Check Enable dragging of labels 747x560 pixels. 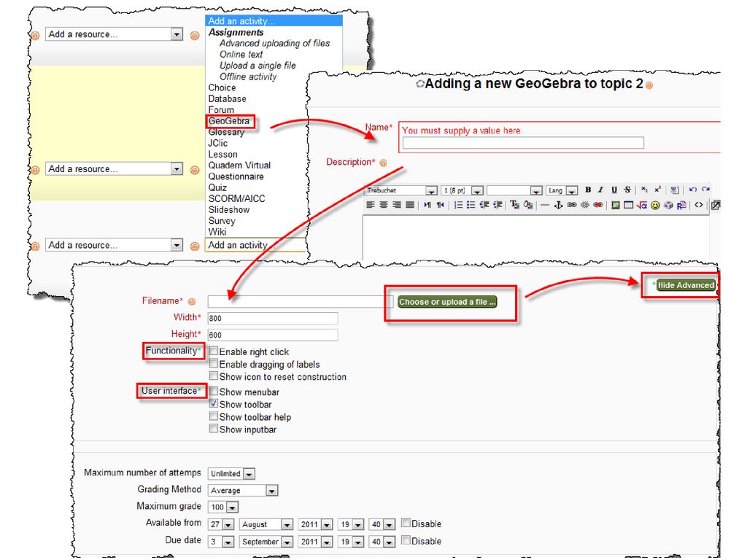point(214,363)
